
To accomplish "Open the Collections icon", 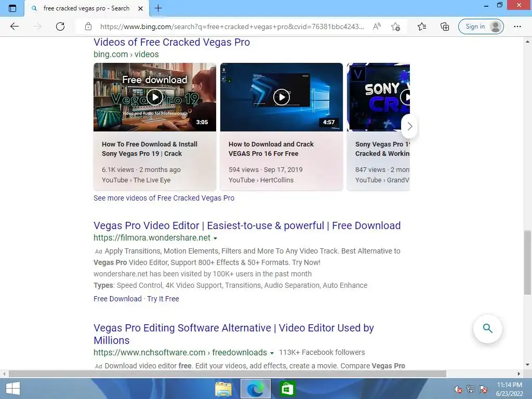I will [445, 26].
